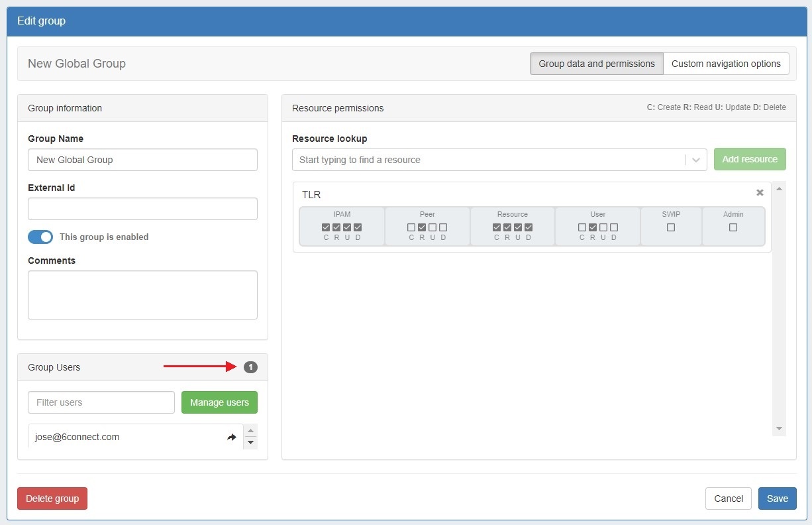The width and height of the screenshot is (812, 525).
Task: Switch to Custom navigation options tab
Action: [726, 64]
